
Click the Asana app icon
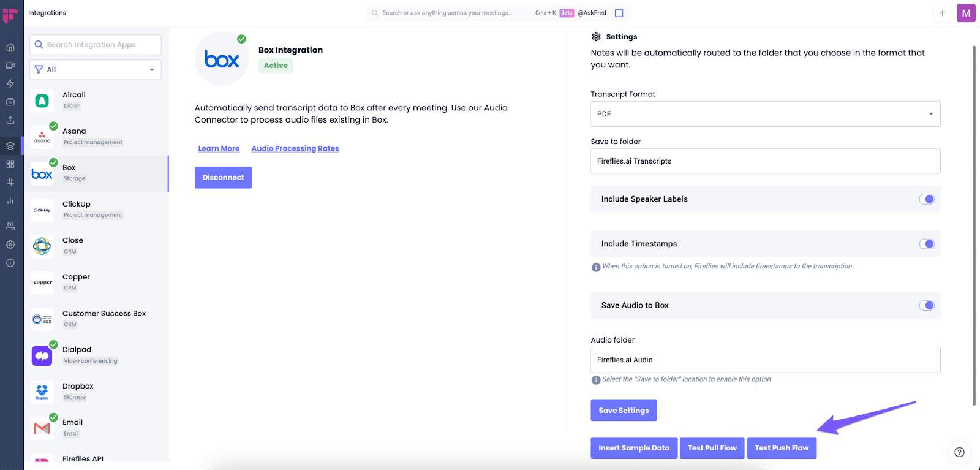coord(42,137)
